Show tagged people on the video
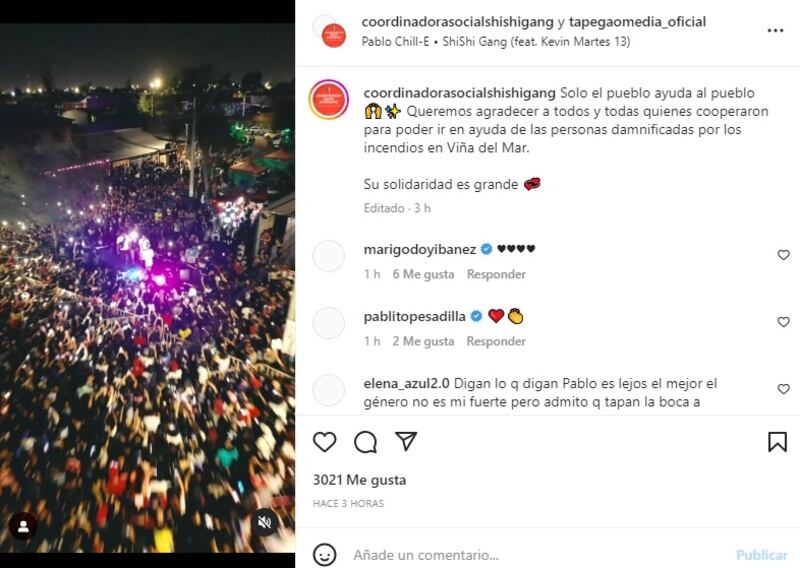 coord(23,526)
